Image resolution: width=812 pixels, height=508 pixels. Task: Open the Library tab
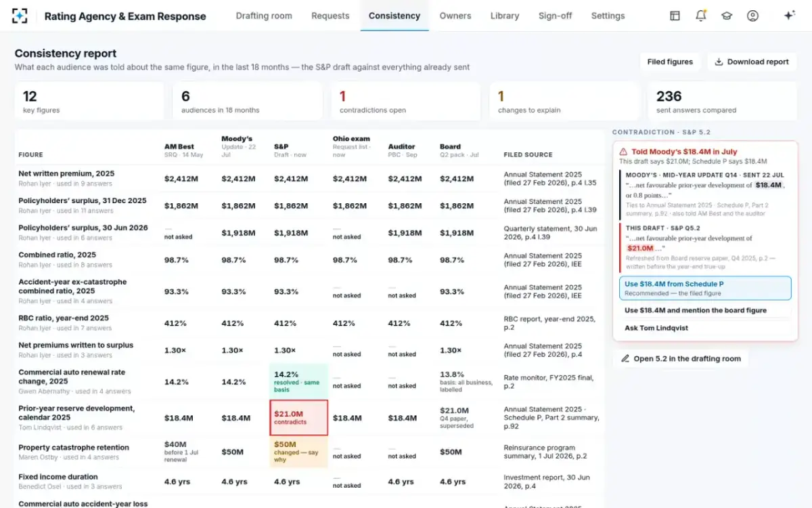click(x=505, y=16)
